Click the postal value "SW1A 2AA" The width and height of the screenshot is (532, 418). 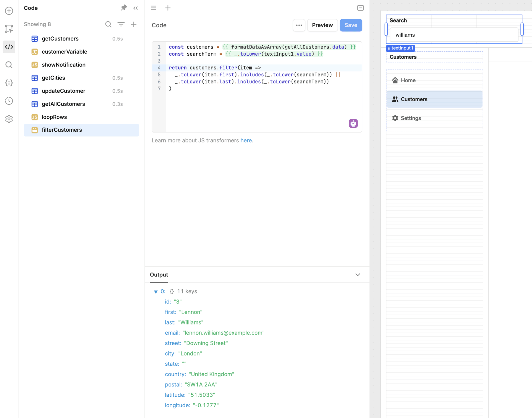(x=201, y=385)
